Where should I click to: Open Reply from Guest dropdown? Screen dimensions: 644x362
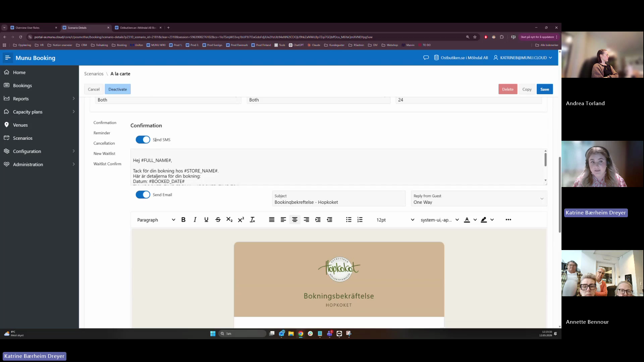[x=479, y=199]
